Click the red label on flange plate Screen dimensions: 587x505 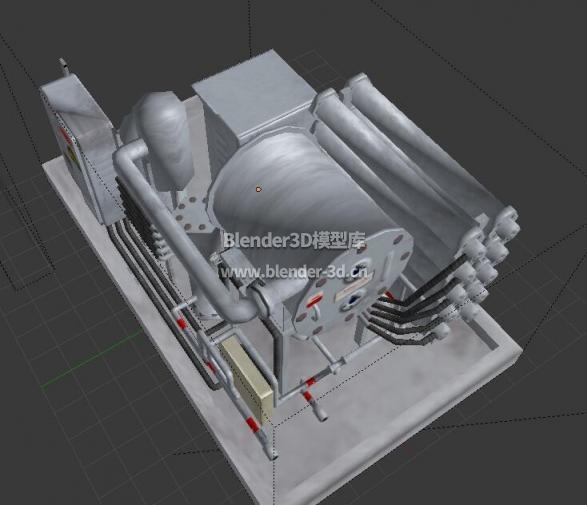point(316,300)
